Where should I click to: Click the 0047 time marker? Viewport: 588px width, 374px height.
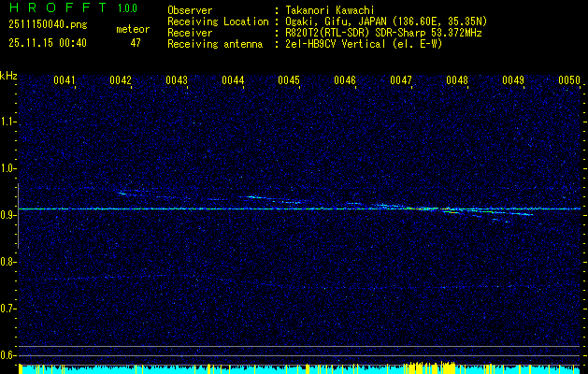pos(401,81)
